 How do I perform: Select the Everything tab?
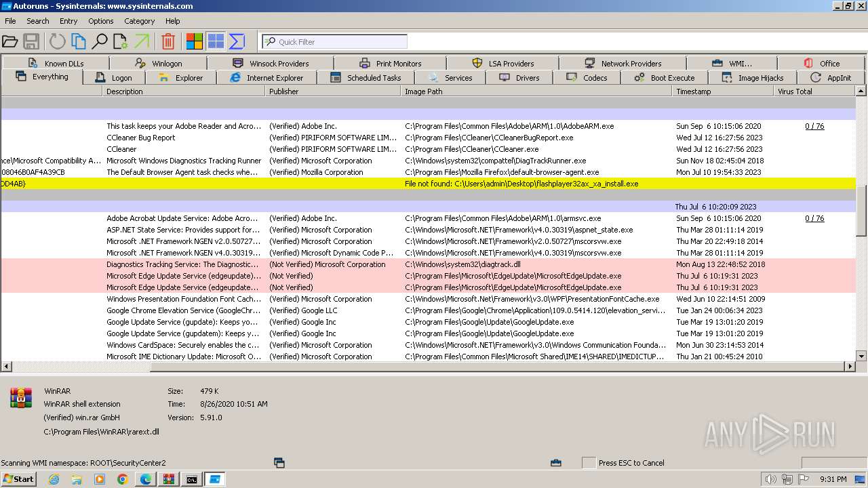coord(42,77)
